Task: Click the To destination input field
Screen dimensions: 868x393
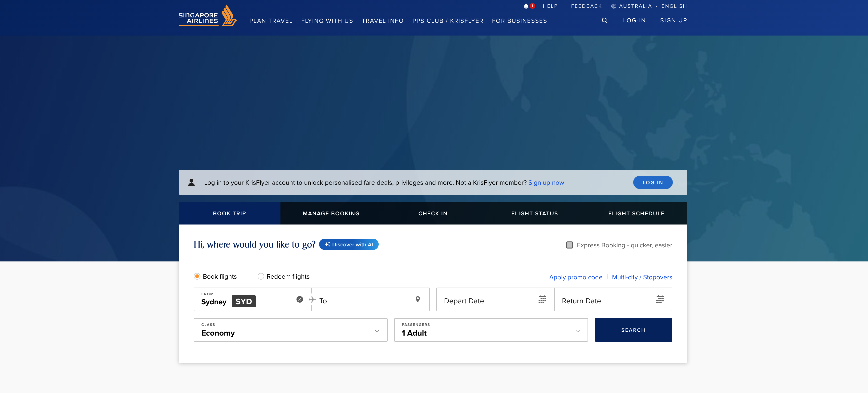Action: [371, 299]
